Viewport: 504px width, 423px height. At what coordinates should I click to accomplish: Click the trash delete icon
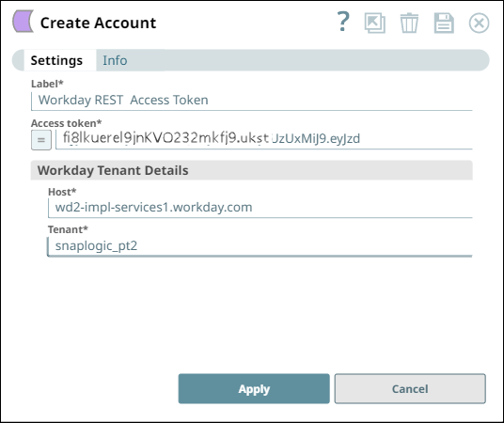409,23
